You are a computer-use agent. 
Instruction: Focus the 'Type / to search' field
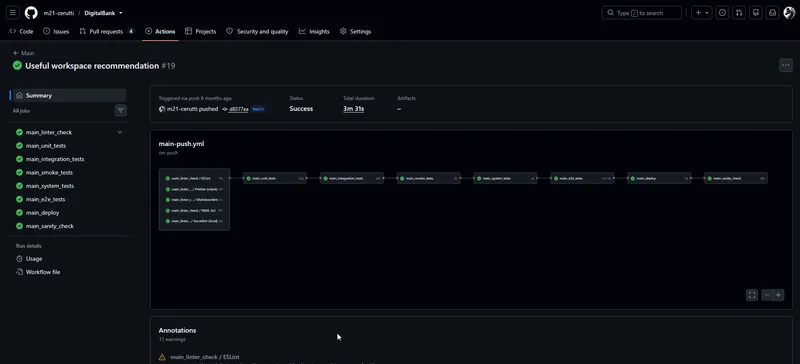pyautogui.click(x=641, y=13)
